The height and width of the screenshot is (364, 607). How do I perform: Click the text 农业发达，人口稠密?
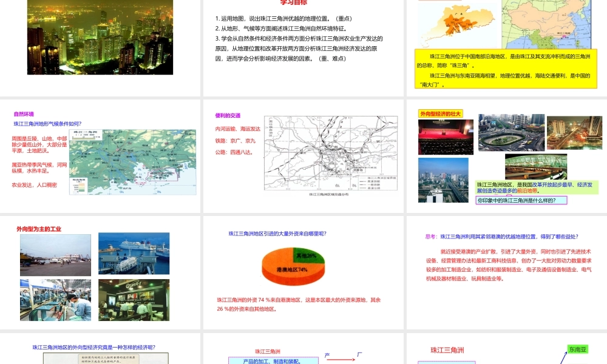(34, 185)
